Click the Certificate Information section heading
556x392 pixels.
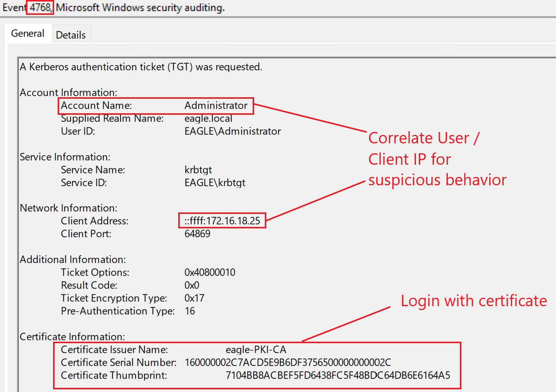pyautogui.click(x=72, y=337)
